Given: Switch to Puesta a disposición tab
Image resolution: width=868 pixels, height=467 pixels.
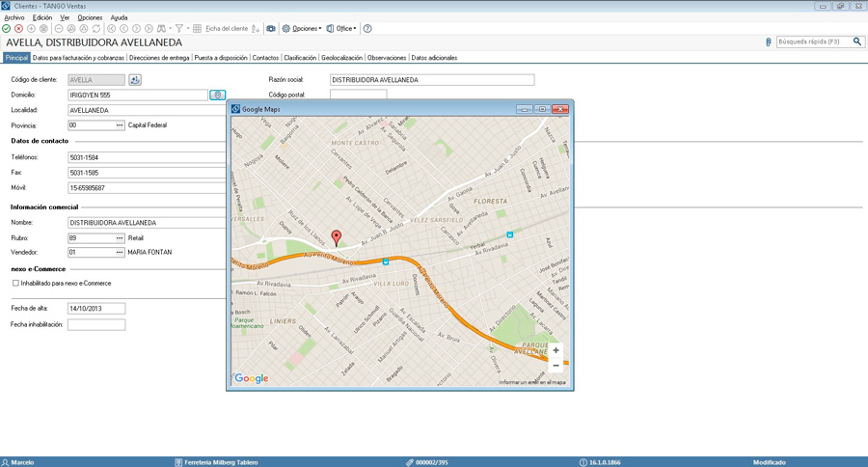Looking at the screenshot, I should tap(221, 58).
